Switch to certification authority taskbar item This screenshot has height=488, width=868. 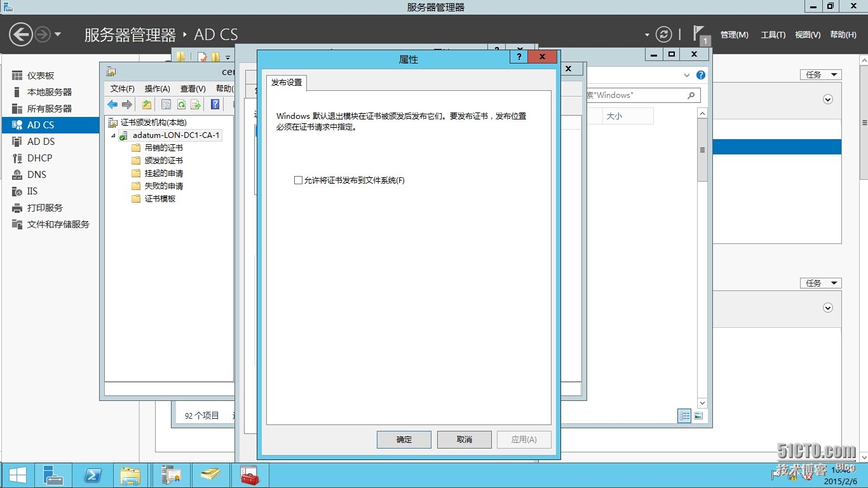point(171,475)
